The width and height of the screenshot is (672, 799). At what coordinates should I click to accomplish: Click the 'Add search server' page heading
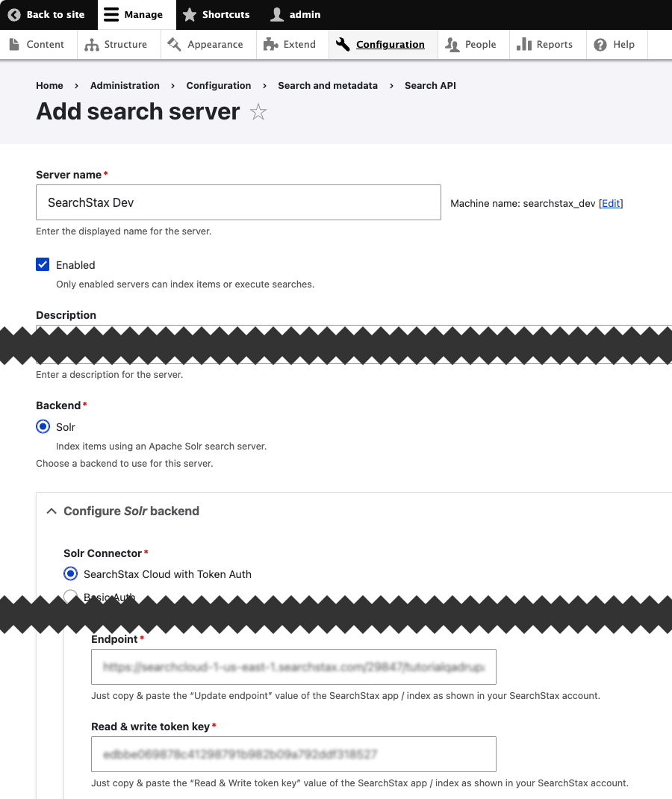137,111
